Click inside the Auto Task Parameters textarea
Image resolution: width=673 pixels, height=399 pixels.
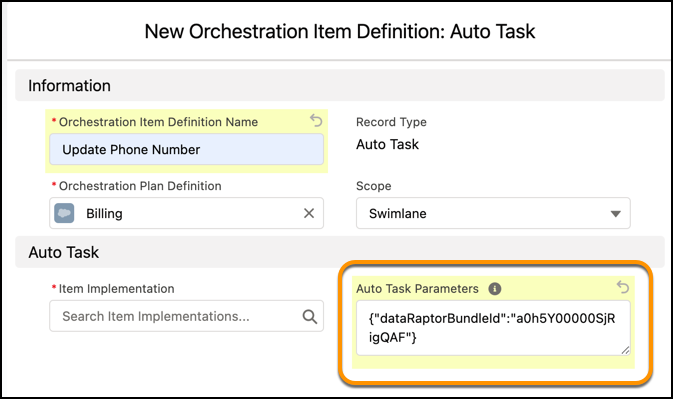point(493,328)
